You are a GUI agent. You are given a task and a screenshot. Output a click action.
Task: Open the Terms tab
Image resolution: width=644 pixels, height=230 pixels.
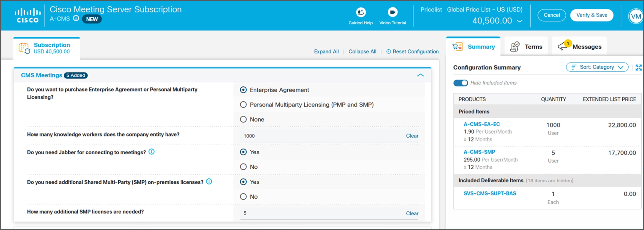(526, 46)
